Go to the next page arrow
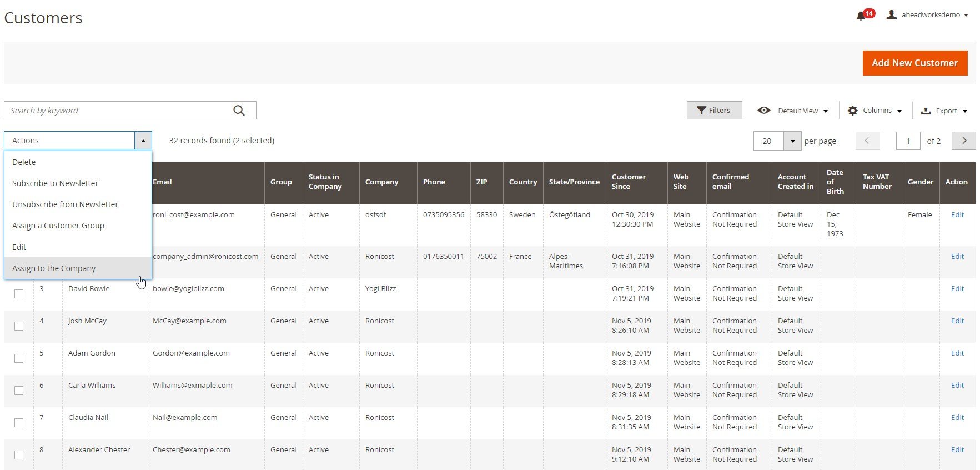Image resolution: width=980 pixels, height=470 pixels. 964,141
